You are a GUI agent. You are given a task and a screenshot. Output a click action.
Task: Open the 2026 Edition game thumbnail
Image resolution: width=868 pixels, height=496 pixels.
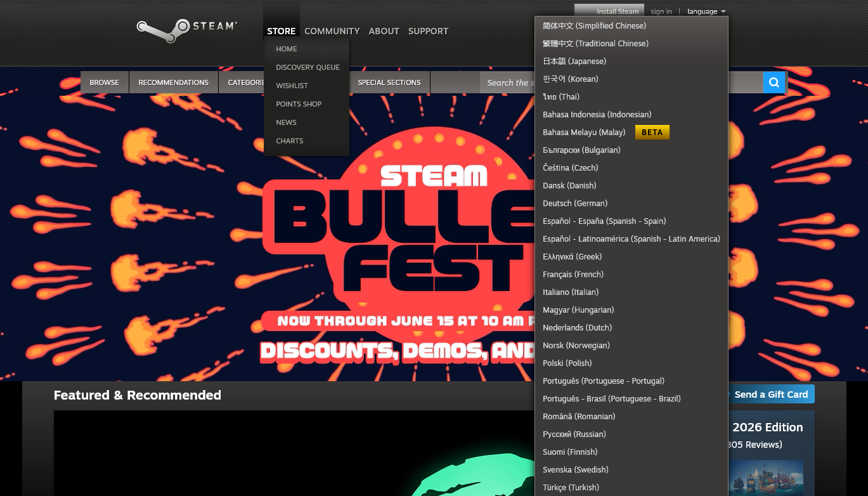point(766,478)
